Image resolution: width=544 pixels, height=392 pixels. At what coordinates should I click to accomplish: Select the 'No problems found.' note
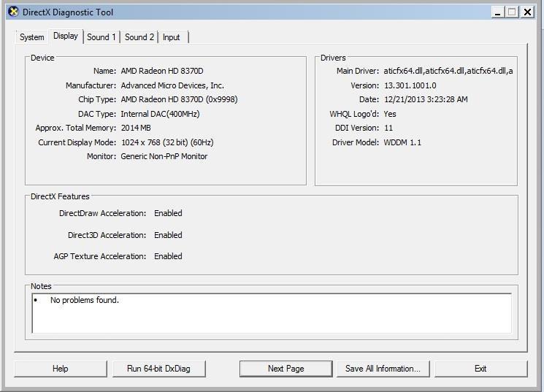(x=85, y=300)
